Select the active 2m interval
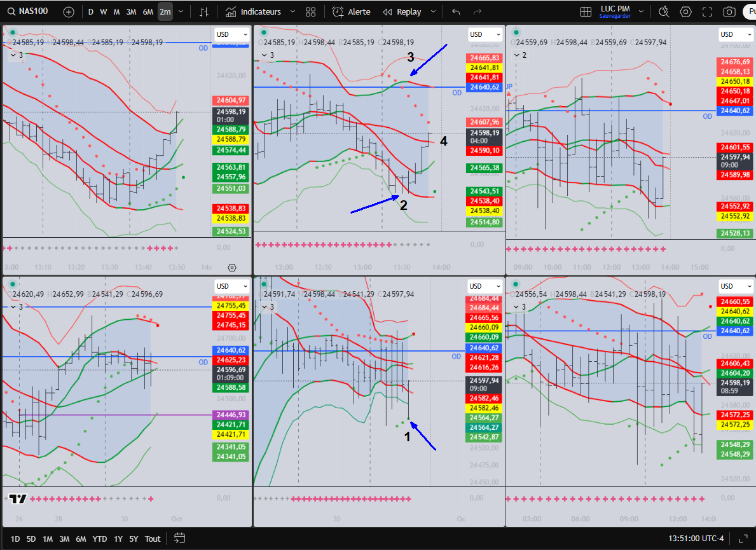 (165, 11)
